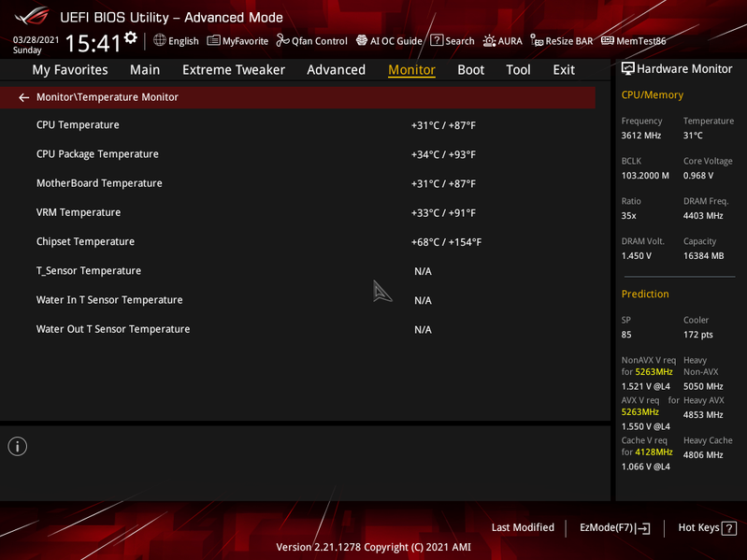Open the AURA lighting icon
Image resolution: width=747 pixels, height=560 pixels.
[489, 41]
